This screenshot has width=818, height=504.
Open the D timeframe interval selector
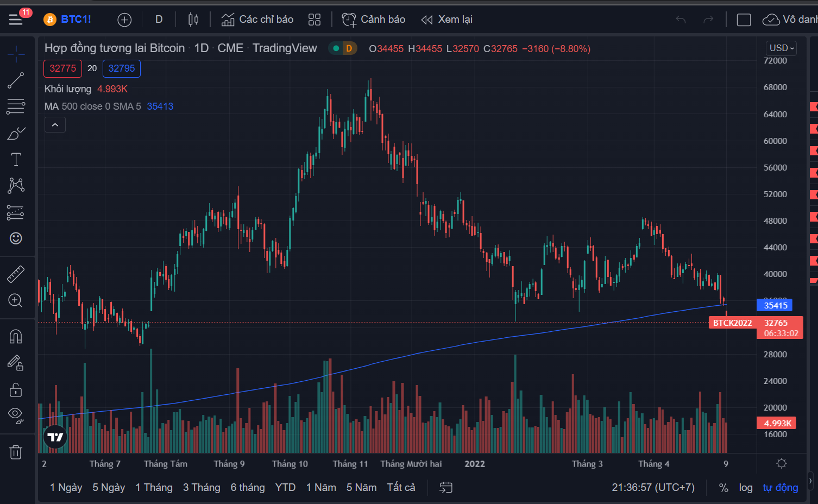tap(159, 20)
